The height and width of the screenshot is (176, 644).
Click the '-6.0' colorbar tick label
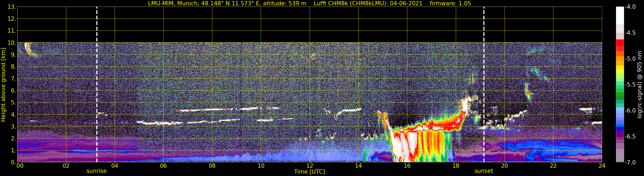tap(630, 111)
